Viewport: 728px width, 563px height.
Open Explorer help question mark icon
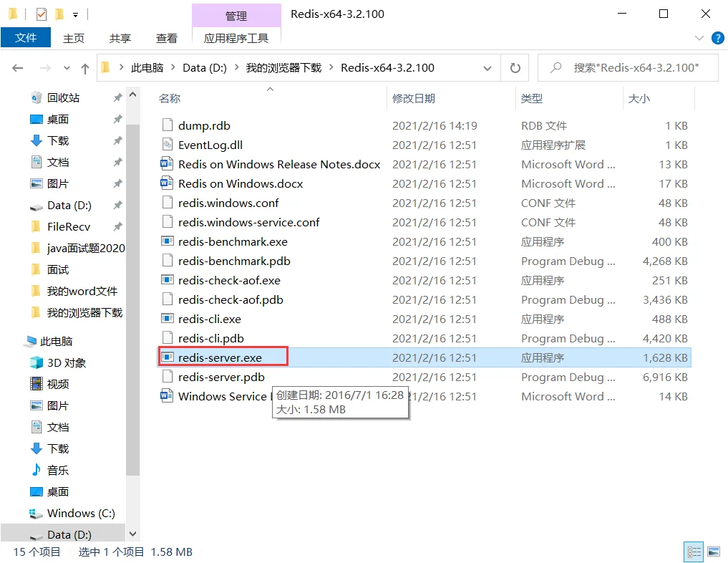[718, 38]
